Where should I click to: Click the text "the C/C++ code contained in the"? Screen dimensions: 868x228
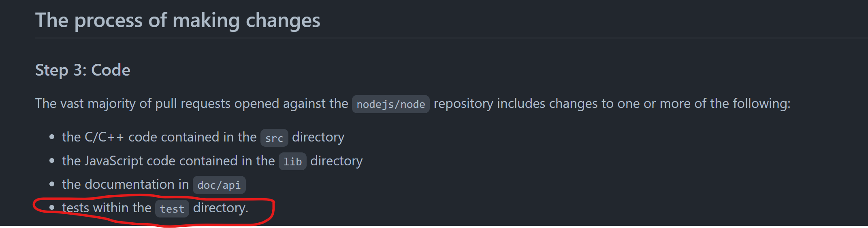[159, 137]
